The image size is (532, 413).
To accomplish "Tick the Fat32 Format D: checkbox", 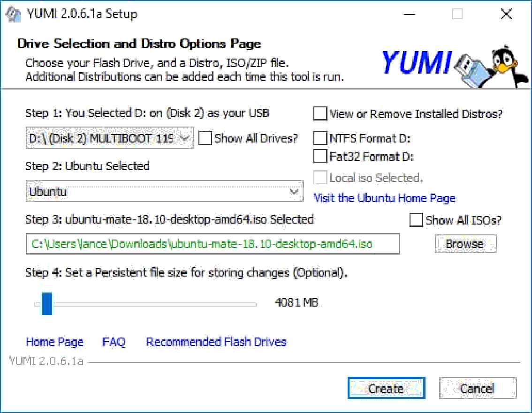I will (320, 156).
